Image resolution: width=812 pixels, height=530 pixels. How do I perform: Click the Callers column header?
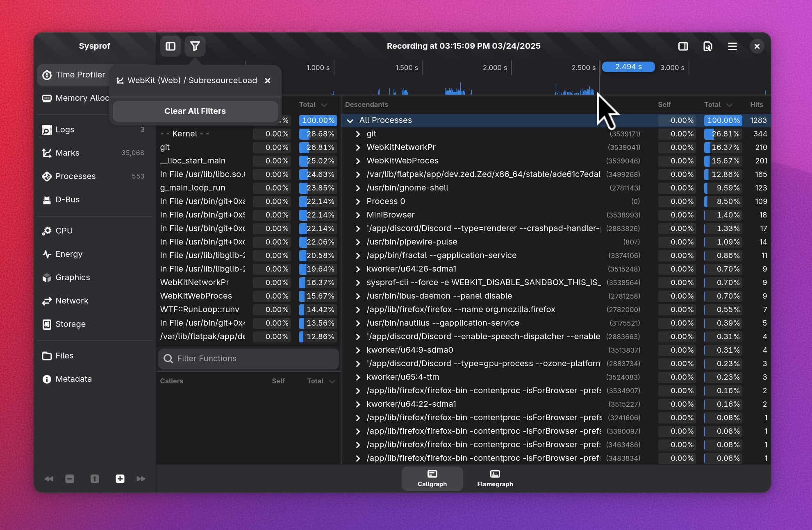click(x=172, y=381)
